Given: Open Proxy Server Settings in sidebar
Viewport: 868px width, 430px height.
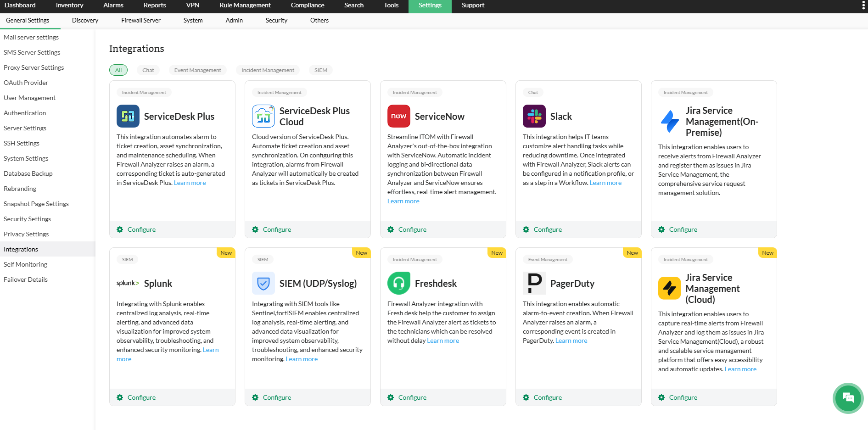Looking at the screenshot, I should pos(34,67).
